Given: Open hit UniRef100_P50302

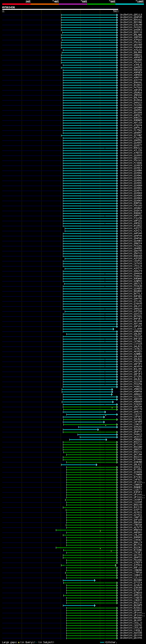Looking at the screenshot, I should (131, 42).
